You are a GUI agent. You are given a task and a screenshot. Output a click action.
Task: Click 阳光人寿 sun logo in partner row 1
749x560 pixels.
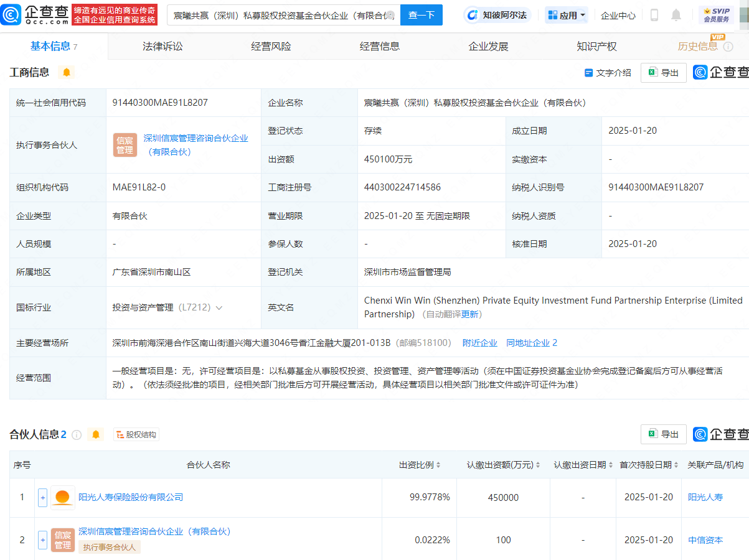(63, 498)
